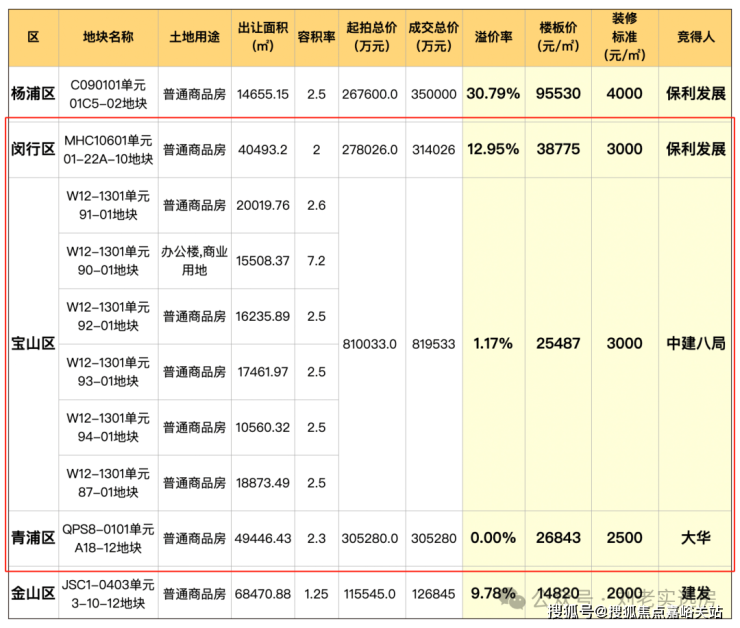The height and width of the screenshot is (628, 740).
Task: Select the 青浦区 district cell
Action: coord(32,538)
